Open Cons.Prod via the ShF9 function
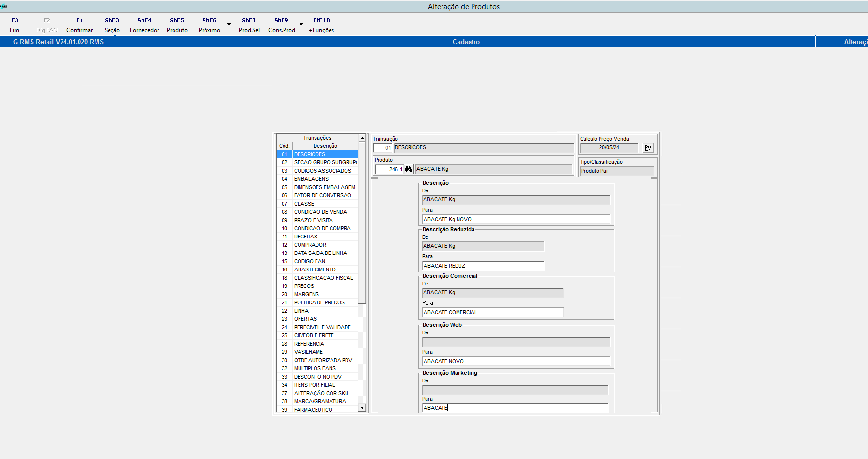Image resolution: width=868 pixels, height=459 pixels. [x=281, y=25]
